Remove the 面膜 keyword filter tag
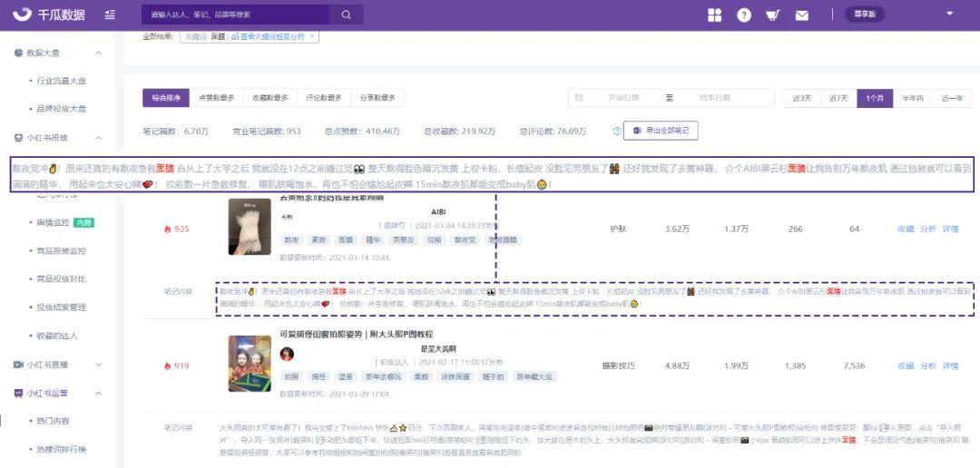 311,36
